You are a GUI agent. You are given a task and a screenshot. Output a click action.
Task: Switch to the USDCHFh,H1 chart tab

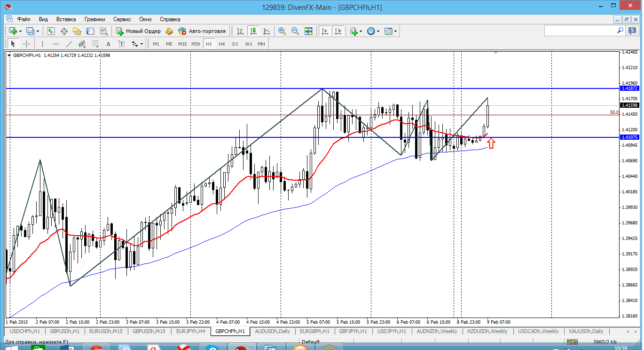(x=25, y=331)
